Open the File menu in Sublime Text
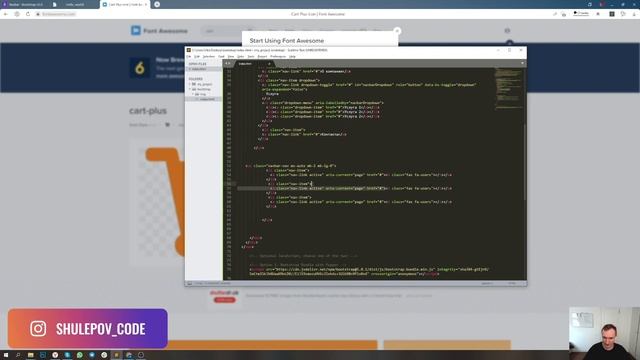Image resolution: width=640 pixels, height=360 pixels. [x=189, y=56]
